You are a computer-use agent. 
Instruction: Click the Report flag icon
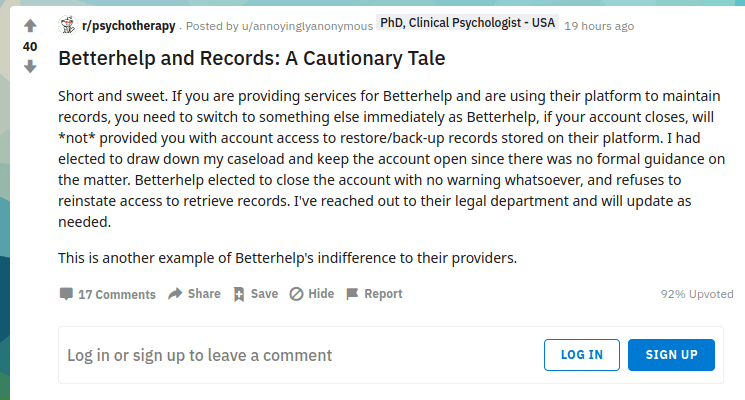click(352, 294)
